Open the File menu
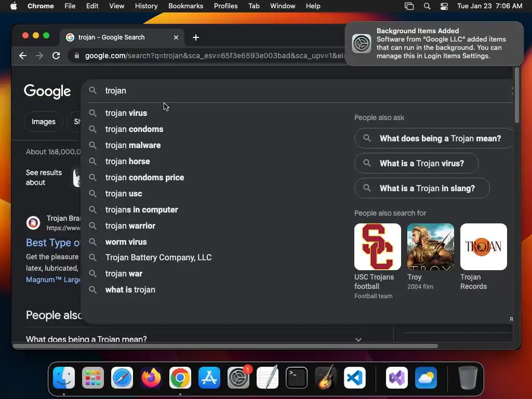 [x=70, y=6]
